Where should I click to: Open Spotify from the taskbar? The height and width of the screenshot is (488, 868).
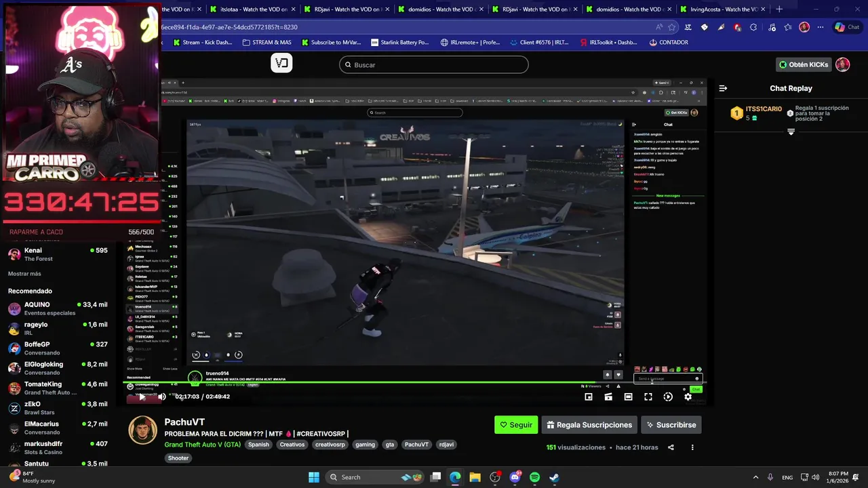534,477
